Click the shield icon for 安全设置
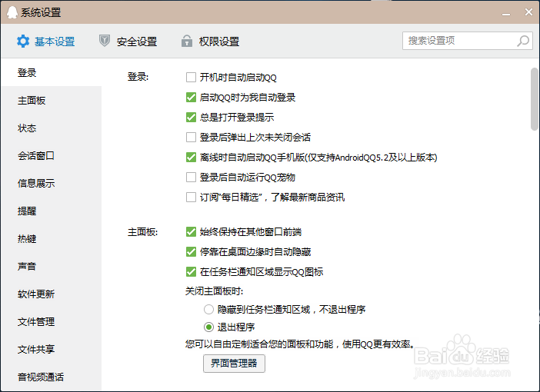Image resolution: width=540 pixels, height=392 pixels. click(x=105, y=41)
